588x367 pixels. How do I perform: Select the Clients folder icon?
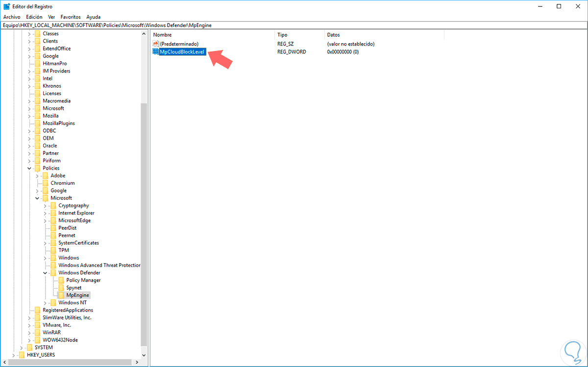[x=38, y=41]
